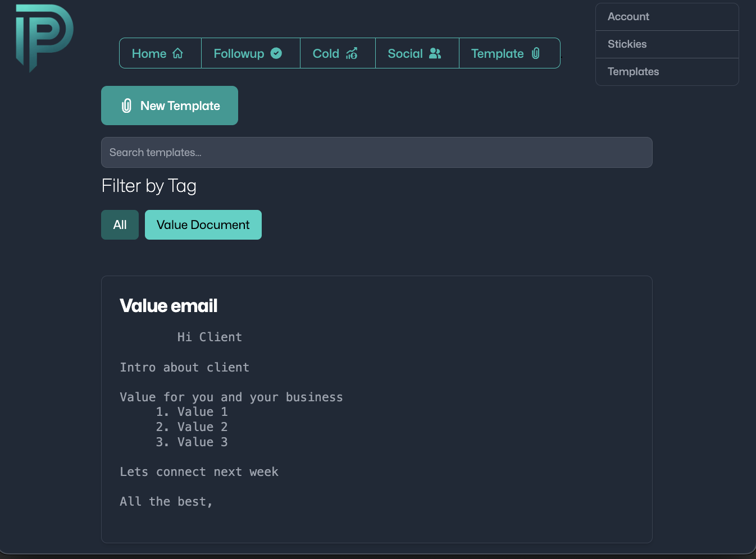Click the growth chart icon beside Cold

click(x=352, y=53)
